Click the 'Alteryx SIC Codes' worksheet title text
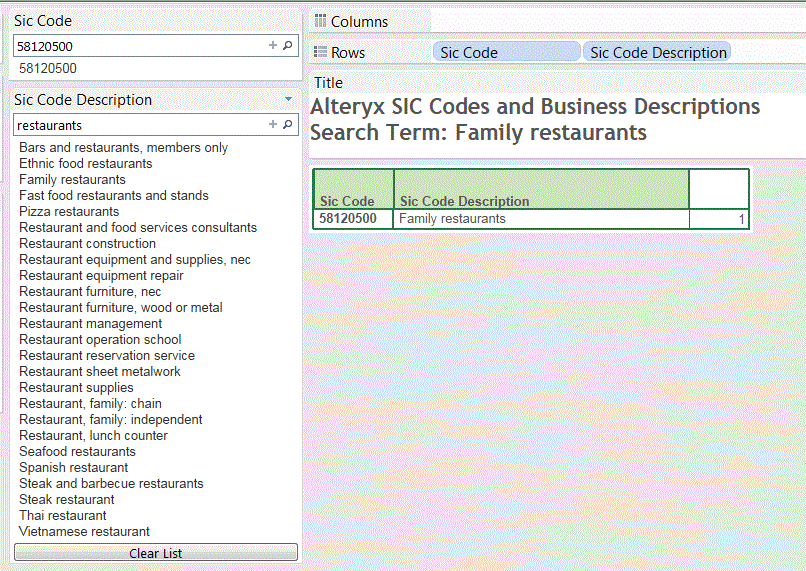Screen dimensions: 806x571 pos(535,106)
